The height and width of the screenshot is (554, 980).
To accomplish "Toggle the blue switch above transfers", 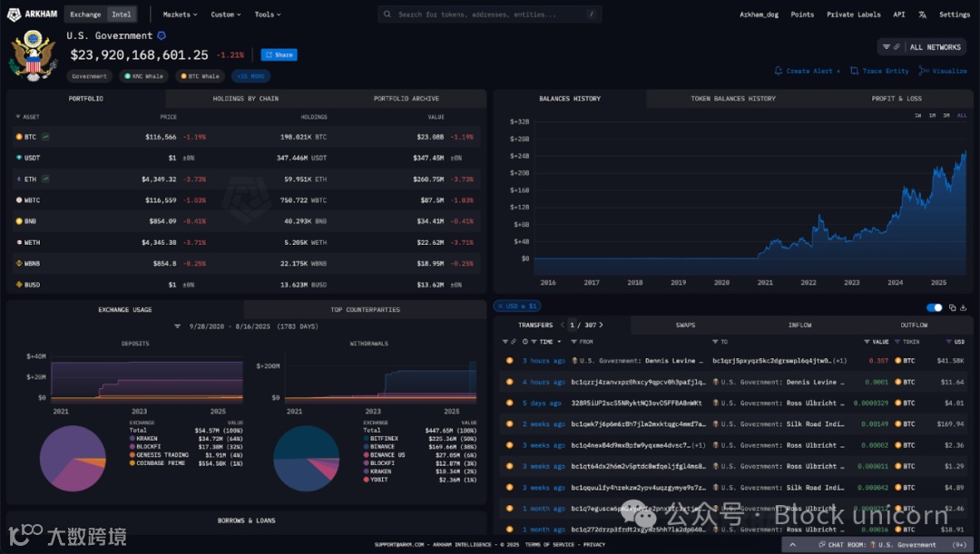I will tap(935, 307).
